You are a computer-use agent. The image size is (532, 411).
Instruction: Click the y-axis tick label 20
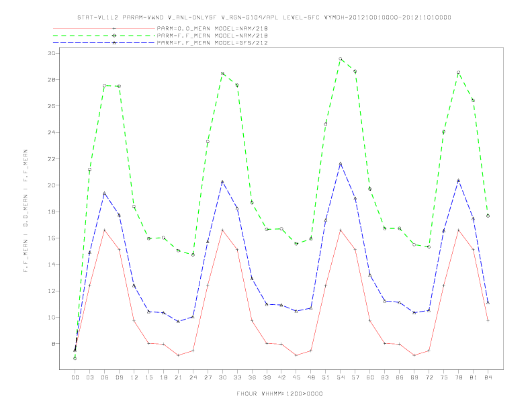(x=52, y=185)
